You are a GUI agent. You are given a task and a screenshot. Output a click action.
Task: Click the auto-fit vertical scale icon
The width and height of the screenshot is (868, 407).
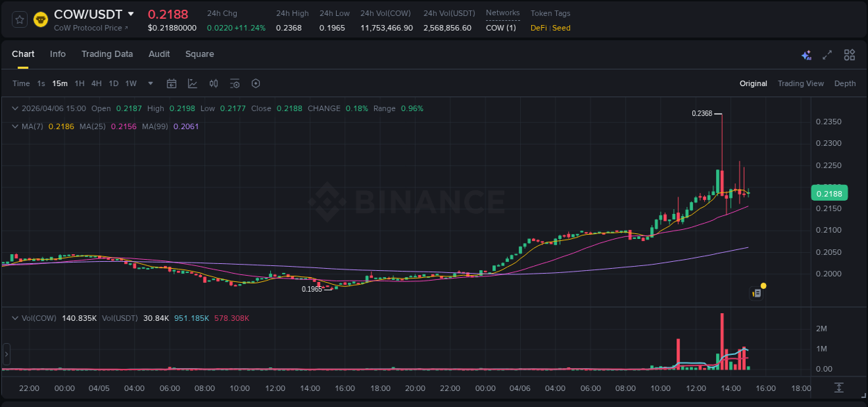pyautogui.click(x=839, y=387)
